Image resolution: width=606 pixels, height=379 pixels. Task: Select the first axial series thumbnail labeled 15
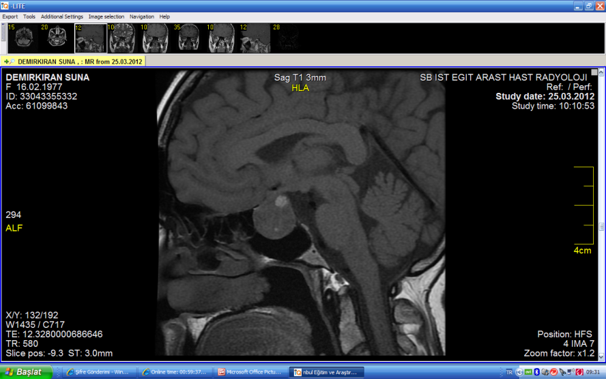(23, 38)
